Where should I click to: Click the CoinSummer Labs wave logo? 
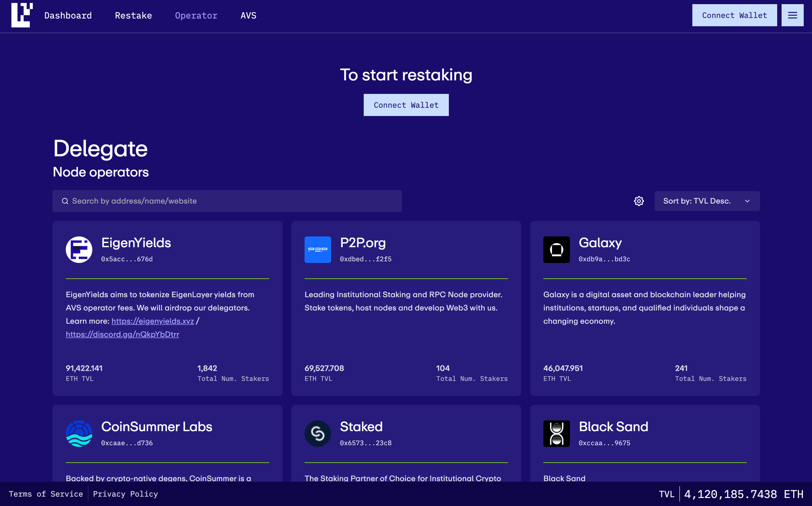[79, 434]
